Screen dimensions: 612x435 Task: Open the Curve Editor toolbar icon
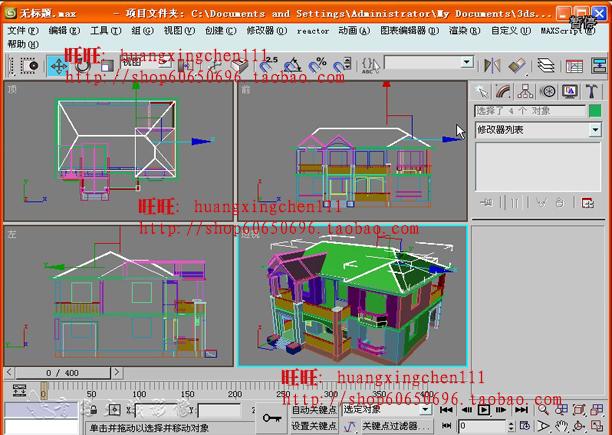click(574, 66)
